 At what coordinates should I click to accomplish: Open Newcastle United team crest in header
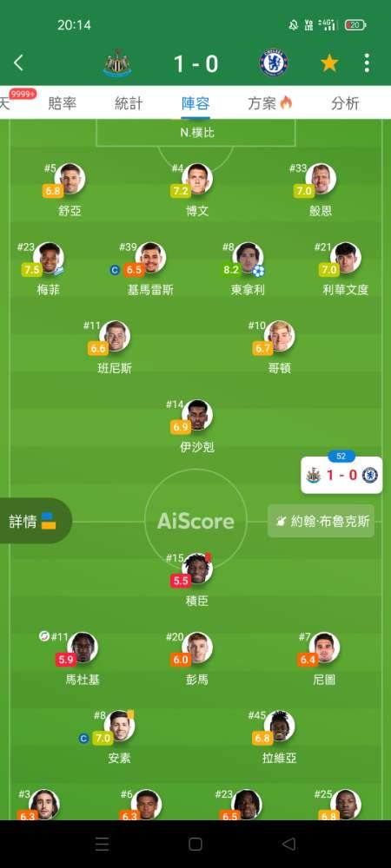(x=116, y=63)
